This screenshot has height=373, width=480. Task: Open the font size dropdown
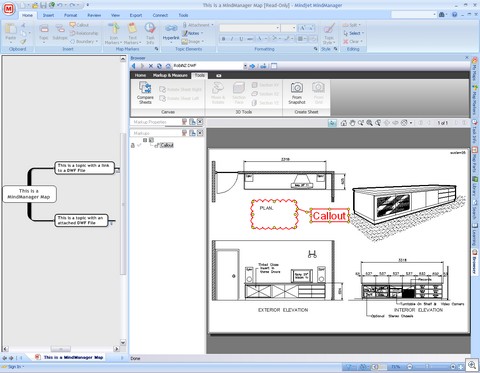pyautogui.click(x=294, y=28)
